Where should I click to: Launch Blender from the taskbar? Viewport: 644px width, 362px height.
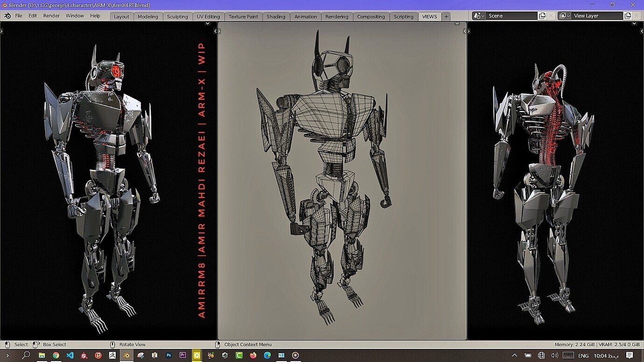coord(126,355)
